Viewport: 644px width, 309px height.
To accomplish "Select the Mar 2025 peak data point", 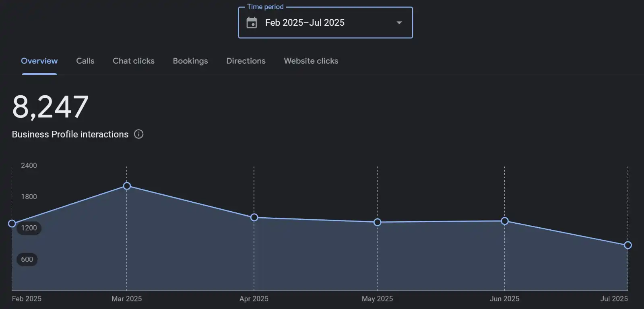I will 127,186.
